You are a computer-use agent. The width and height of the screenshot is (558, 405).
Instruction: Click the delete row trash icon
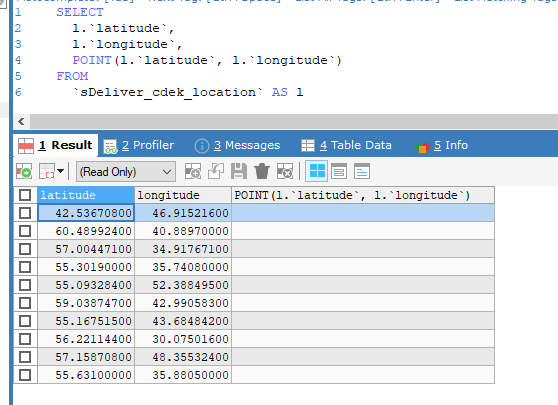click(x=262, y=172)
